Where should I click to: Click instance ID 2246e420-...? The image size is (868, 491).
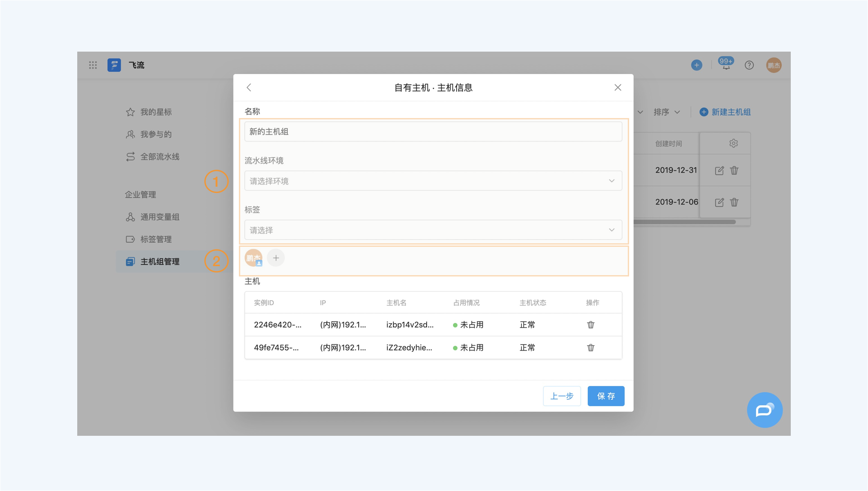(x=278, y=324)
